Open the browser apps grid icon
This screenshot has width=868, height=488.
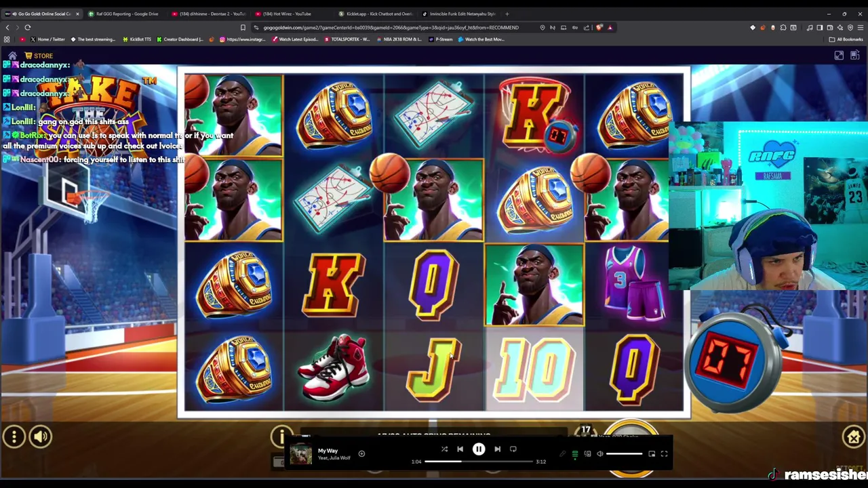coord(7,39)
